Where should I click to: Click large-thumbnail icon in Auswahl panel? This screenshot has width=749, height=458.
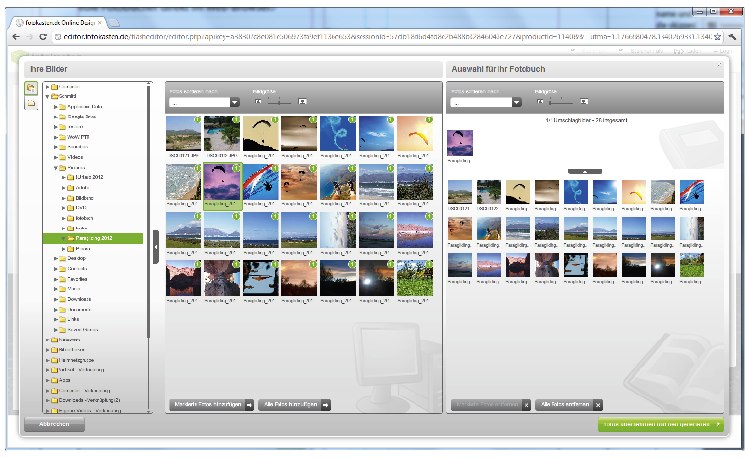click(584, 101)
